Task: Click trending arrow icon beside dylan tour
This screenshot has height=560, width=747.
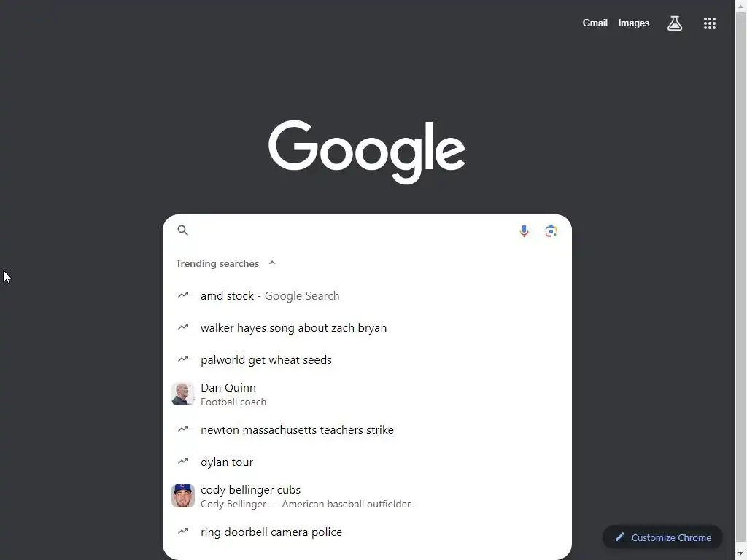Action: [183, 461]
